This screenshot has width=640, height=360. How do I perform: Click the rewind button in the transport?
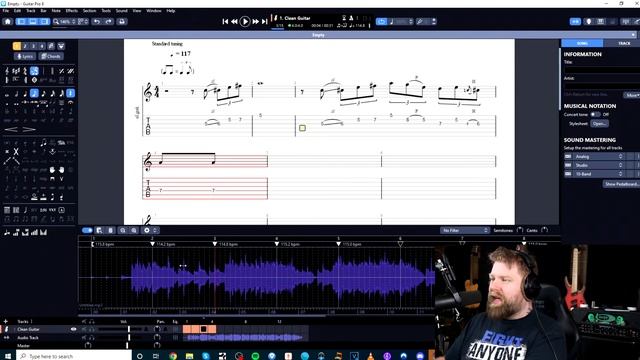click(x=234, y=22)
